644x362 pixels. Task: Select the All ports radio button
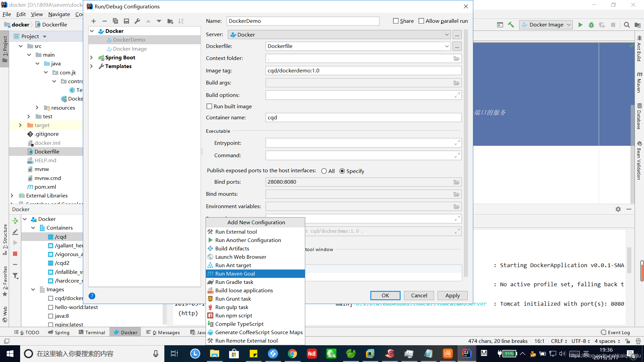coord(324,171)
